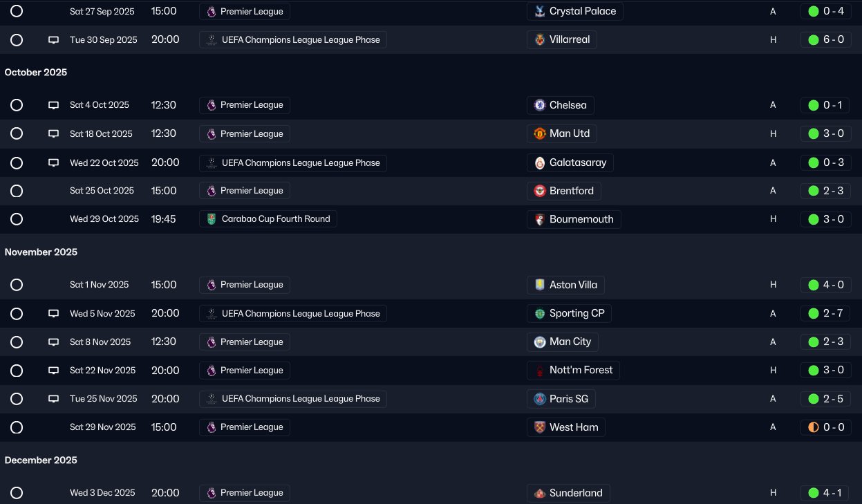The image size is (862, 504).
Task: Click the TV icon for Paris SG match
Action: [53, 399]
